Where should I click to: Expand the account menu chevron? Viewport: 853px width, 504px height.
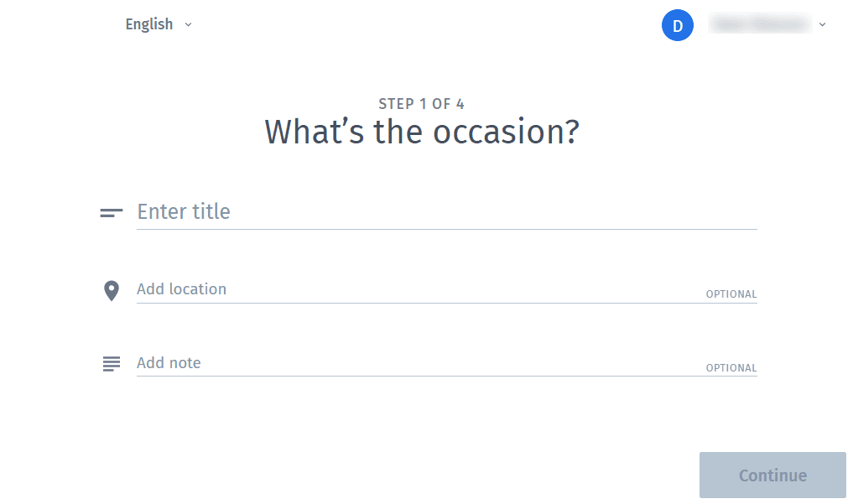click(x=823, y=24)
